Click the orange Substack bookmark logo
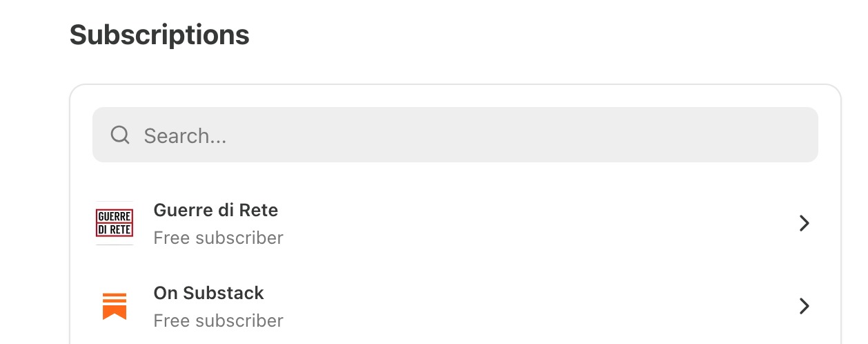Image resolution: width=868 pixels, height=344 pixels. (115, 306)
